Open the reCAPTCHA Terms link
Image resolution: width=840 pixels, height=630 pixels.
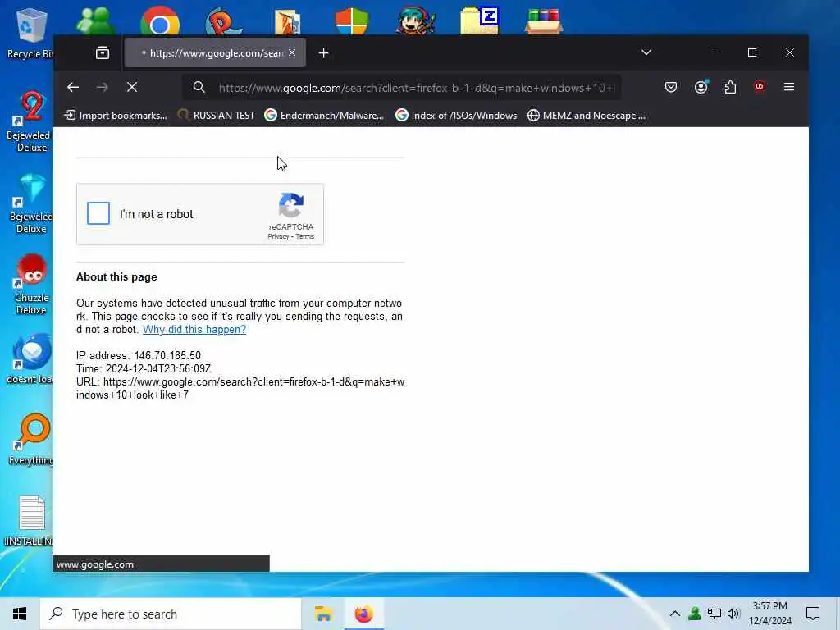[x=305, y=236]
